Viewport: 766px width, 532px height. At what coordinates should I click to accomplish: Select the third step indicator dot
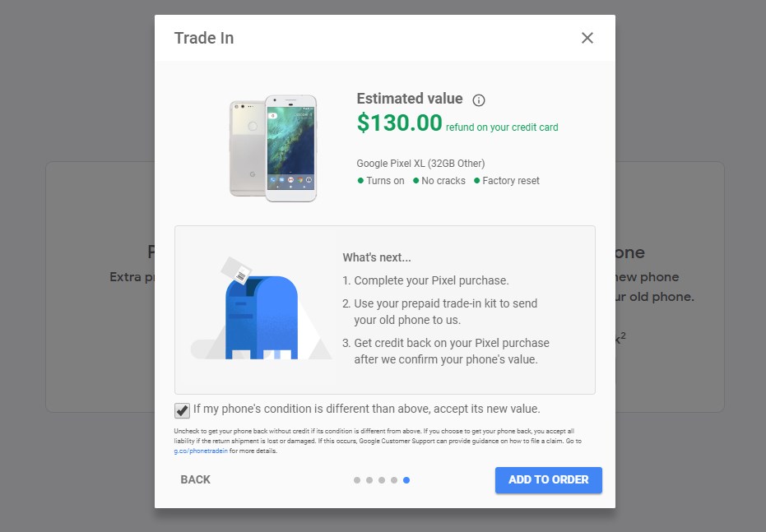[382, 480]
